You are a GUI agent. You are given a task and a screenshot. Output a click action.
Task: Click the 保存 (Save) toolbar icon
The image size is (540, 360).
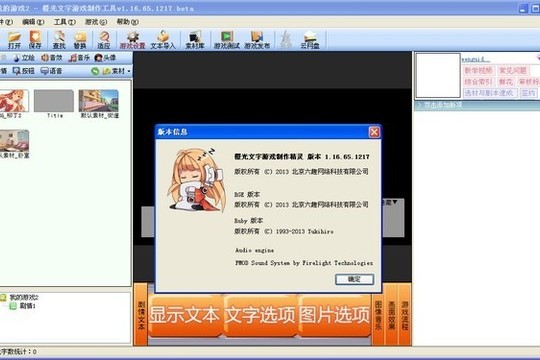tap(35, 40)
